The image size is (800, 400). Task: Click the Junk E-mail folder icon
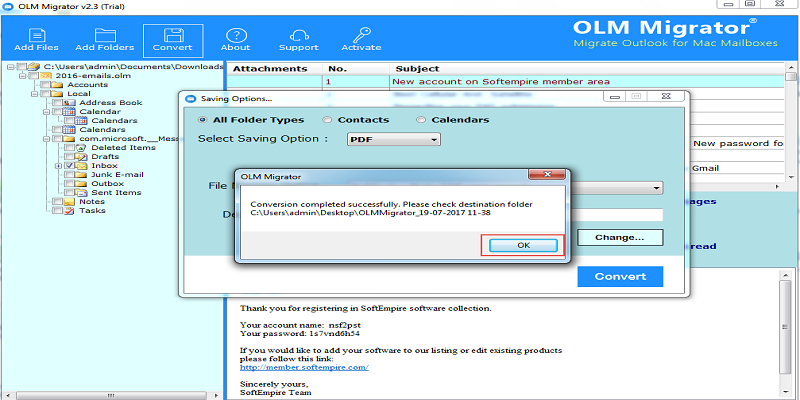pos(82,174)
